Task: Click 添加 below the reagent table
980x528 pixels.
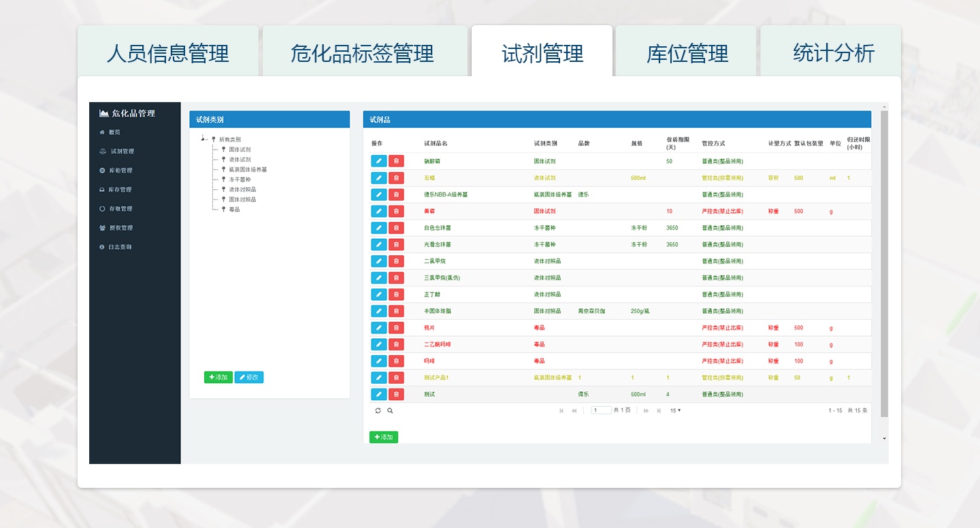Action: coord(384,437)
